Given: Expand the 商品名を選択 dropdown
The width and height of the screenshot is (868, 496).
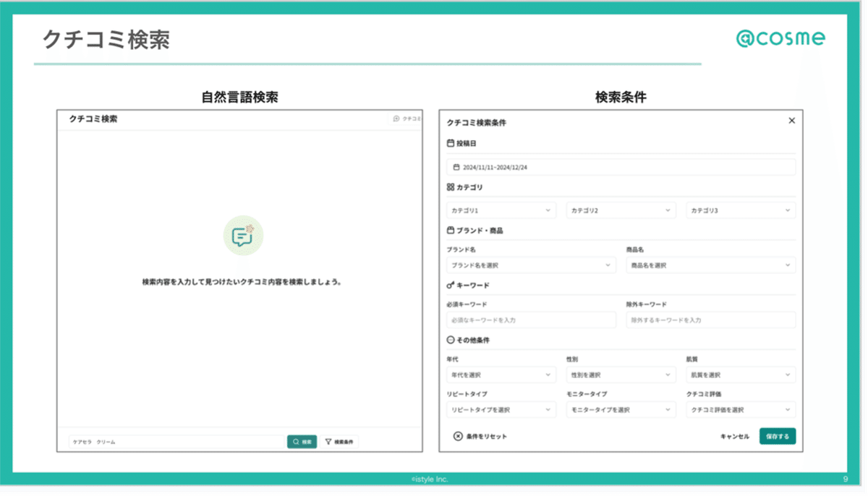Looking at the screenshot, I should pos(711,265).
